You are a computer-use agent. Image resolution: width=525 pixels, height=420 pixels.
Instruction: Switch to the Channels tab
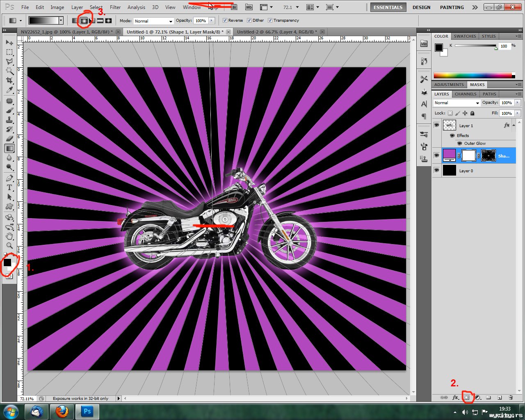coord(466,94)
